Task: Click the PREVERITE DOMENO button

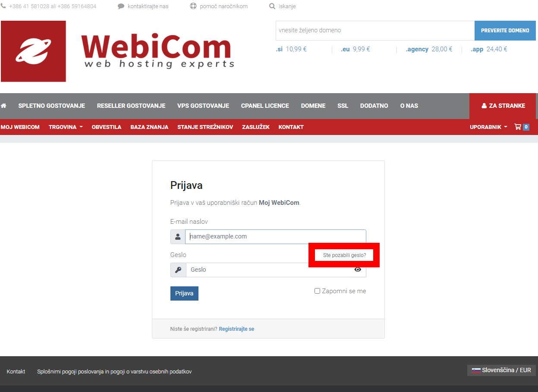Action: pos(505,31)
